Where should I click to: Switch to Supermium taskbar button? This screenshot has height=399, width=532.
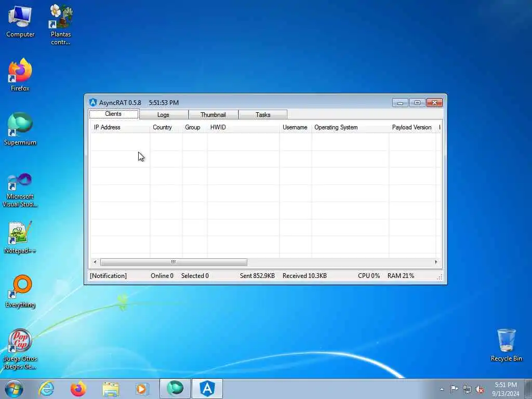(175, 389)
